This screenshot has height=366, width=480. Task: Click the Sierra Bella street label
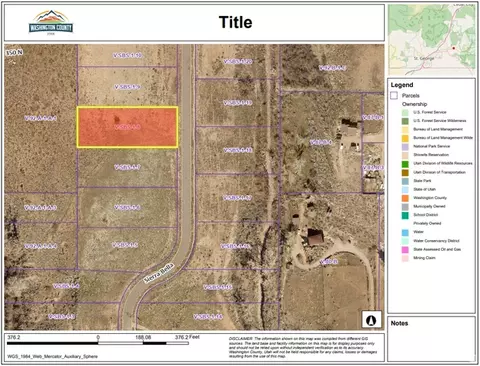[159, 273]
